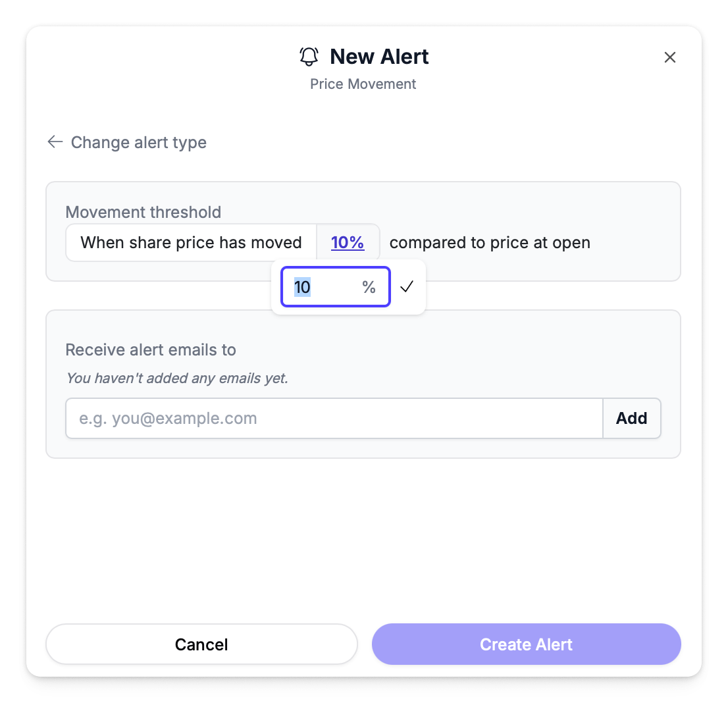Go back via Change alert type link
This screenshot has width=728, height=703.
pos(138,143)
